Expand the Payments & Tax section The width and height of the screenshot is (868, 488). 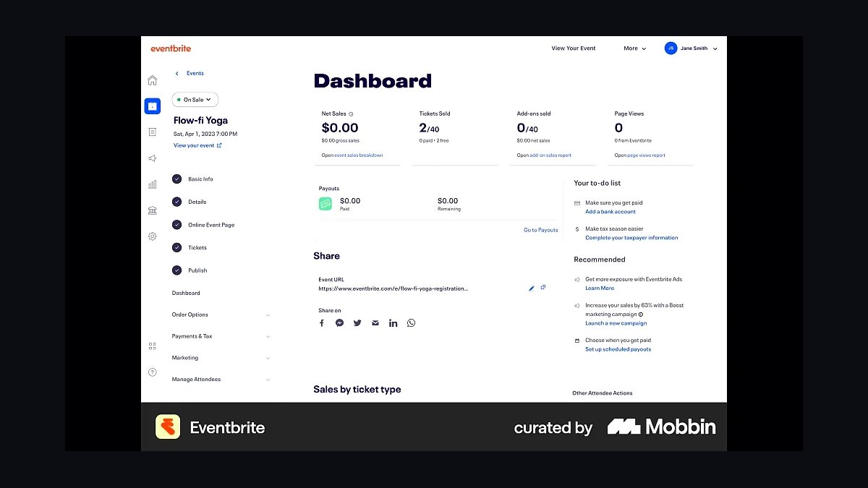(221, 336)
